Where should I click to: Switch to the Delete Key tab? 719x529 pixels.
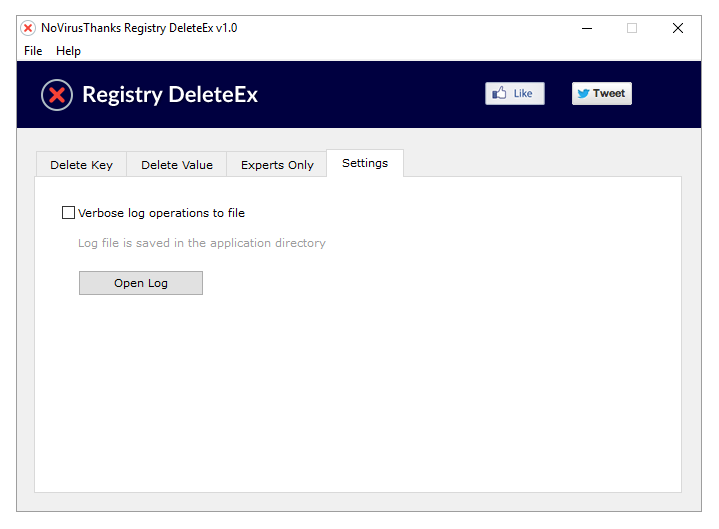pos(81,165)
